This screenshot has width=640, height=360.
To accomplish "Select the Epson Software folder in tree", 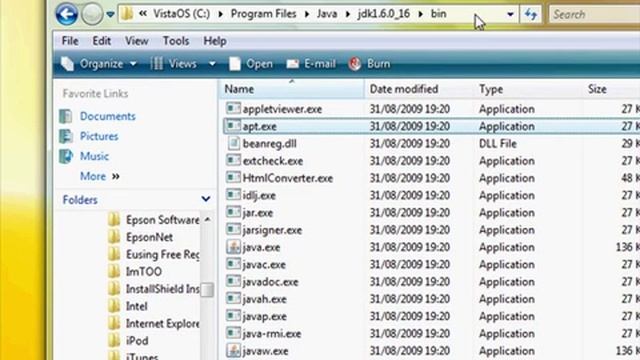I will click(162, 220).
